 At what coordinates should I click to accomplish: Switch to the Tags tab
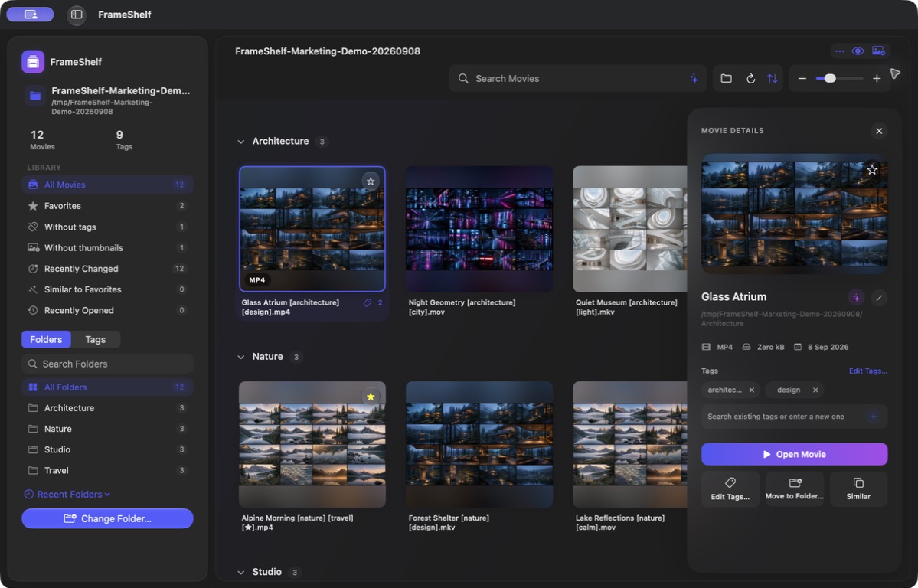point(96,339)
